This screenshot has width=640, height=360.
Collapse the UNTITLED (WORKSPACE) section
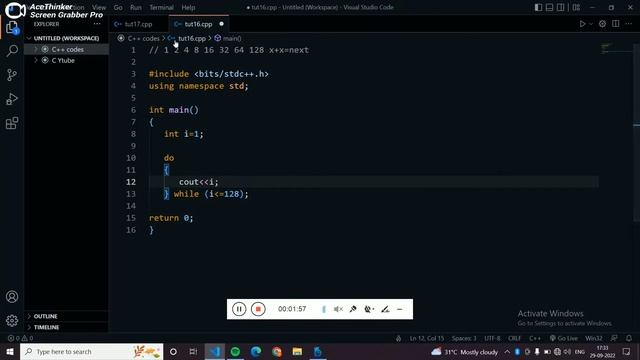click(67, 38)
